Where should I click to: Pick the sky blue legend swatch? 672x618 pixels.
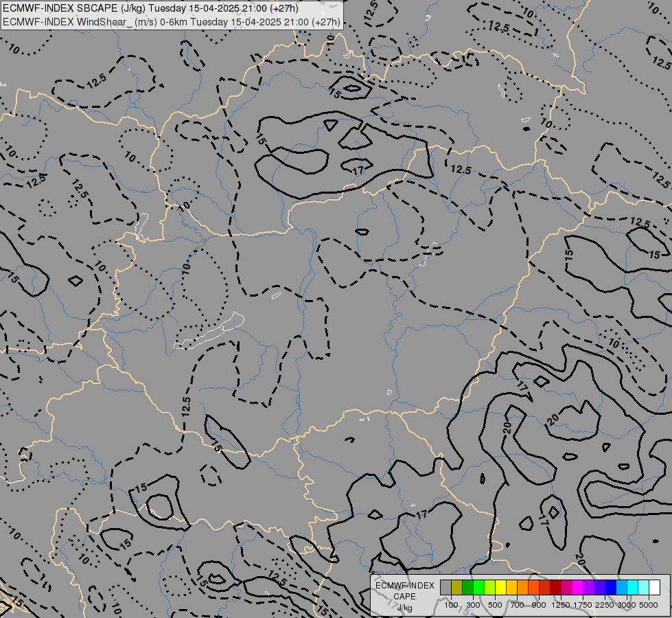pyautogui.click(x=622, y=587)
